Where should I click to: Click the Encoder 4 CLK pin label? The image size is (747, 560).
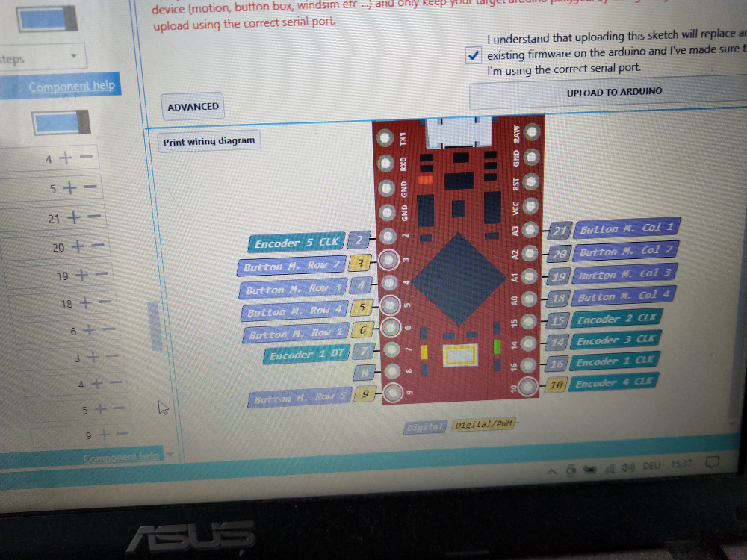pyautogui.click(x=613, y=382)
